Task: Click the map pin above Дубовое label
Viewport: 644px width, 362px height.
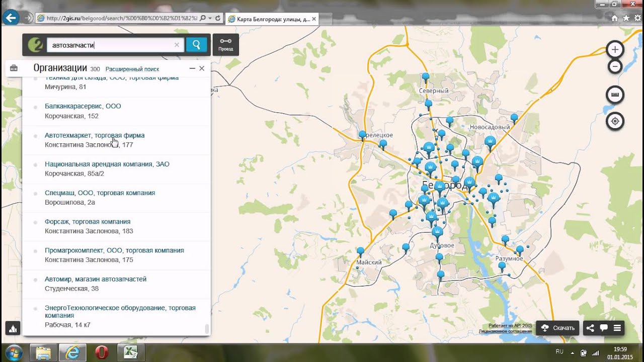Action: pos(437,232)
